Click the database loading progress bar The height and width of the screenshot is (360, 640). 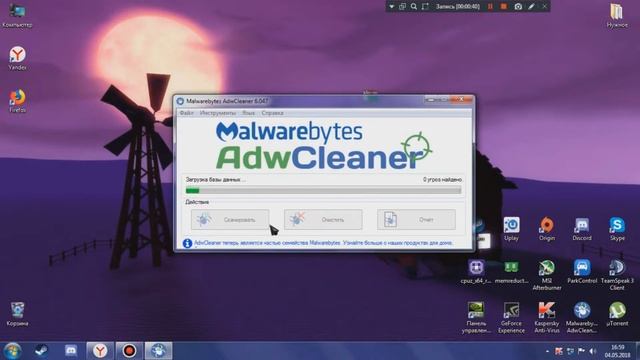[x=323, y=191]
